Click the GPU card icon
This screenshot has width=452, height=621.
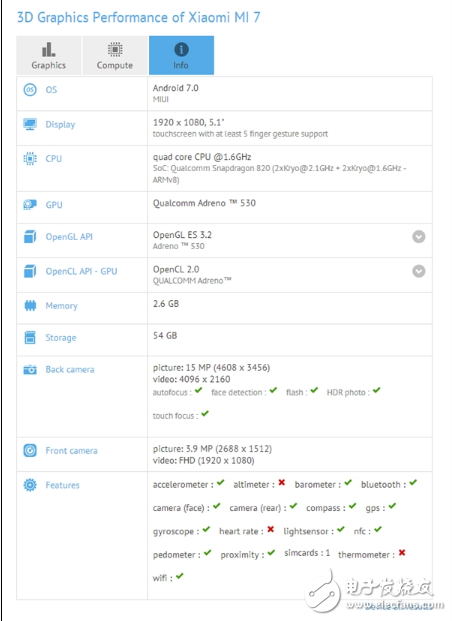point(30,205)
